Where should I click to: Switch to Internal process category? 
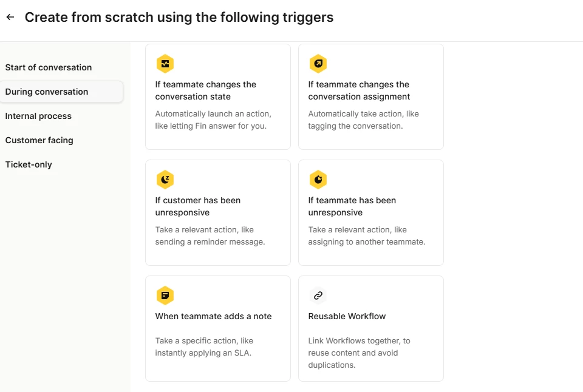point(38,116)
